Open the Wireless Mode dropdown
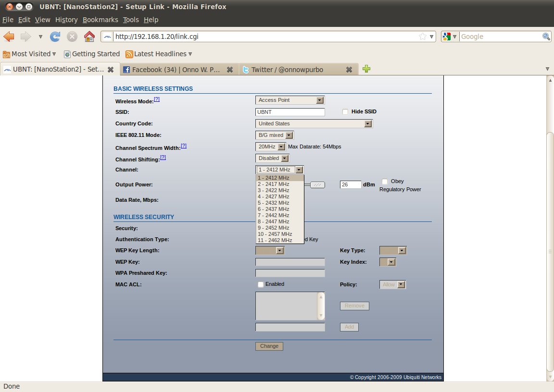Screen dimensions: 554x392 click(290, 100)
